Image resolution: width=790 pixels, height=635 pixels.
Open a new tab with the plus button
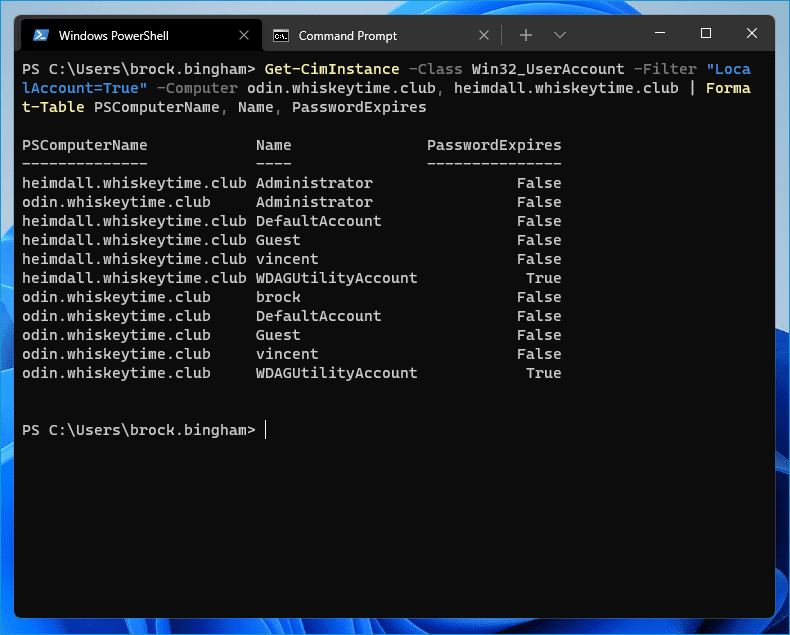(x=525, y=35)
